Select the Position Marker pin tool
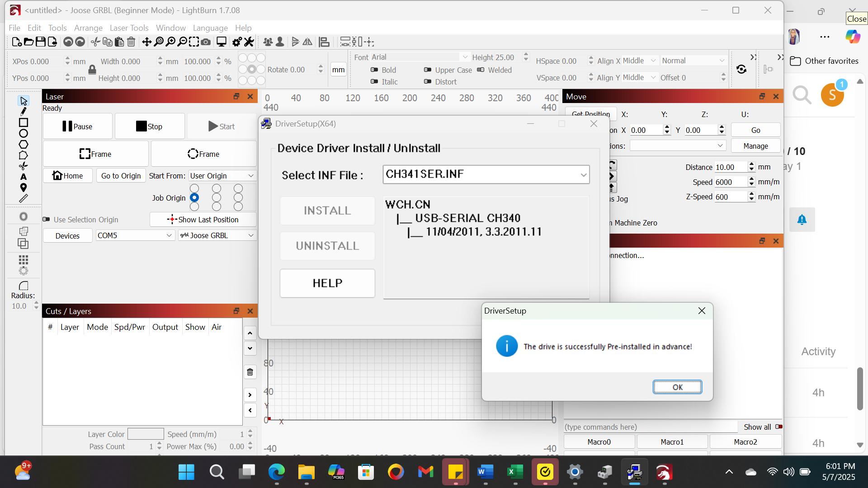This screenshot has width=868, height=488. click(x=24, y=188)
